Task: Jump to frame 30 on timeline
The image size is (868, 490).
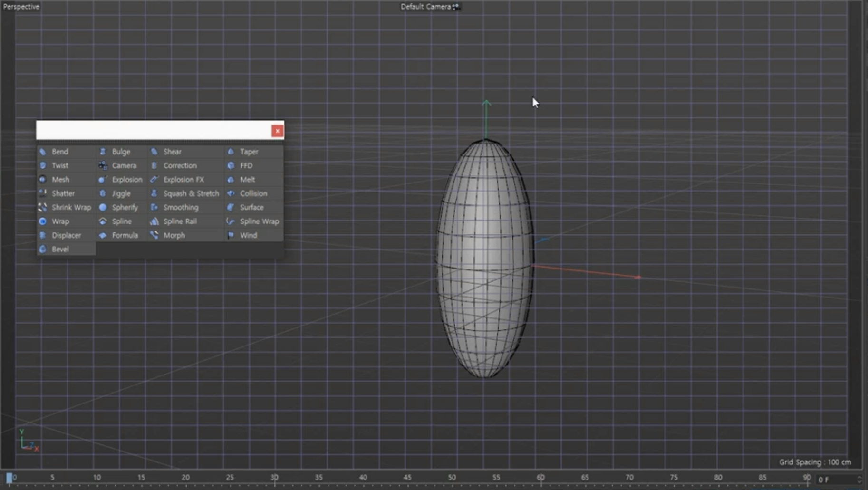Action: (x=274, y=478)
